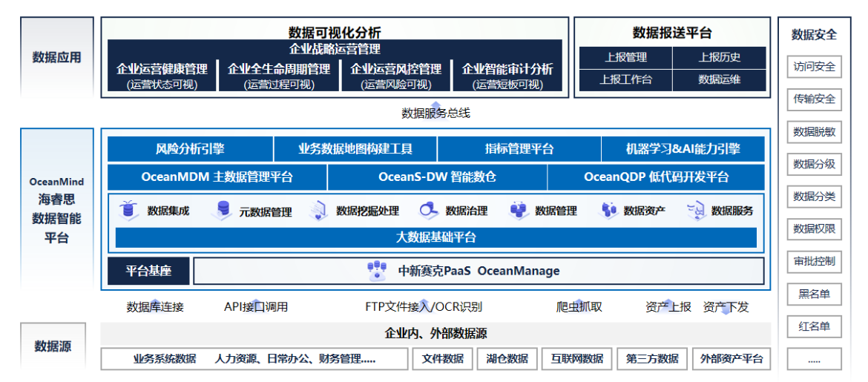This screenshot has width=868, height=382.
Task: Click the PaaS OceanManage cluster icon
Action: point(377,271)
